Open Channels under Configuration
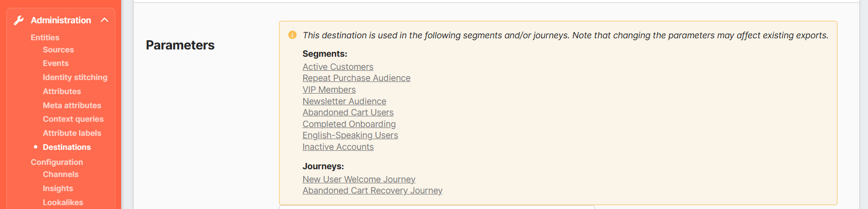Screen dimensions: 868x209 point(60,174)
